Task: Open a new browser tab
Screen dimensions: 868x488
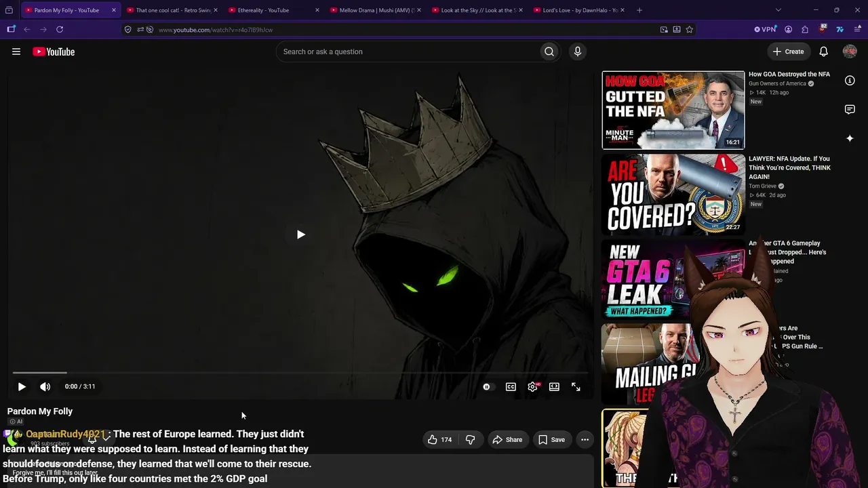Action: (x=639, y=10)
